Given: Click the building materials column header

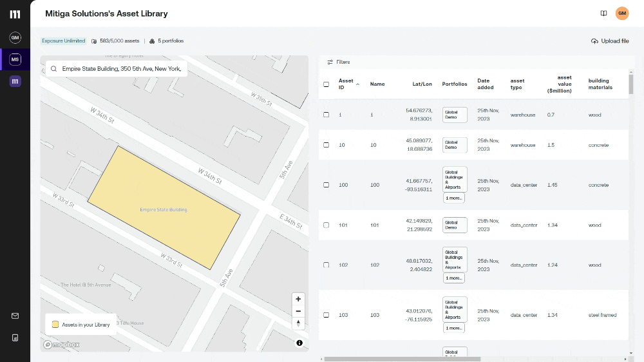Looking at the screenshot, I should click(600, 84).
